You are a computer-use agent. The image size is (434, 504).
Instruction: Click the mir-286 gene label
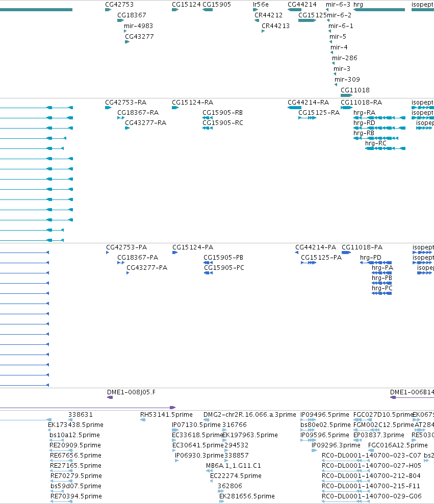click(x=344, y=58)
